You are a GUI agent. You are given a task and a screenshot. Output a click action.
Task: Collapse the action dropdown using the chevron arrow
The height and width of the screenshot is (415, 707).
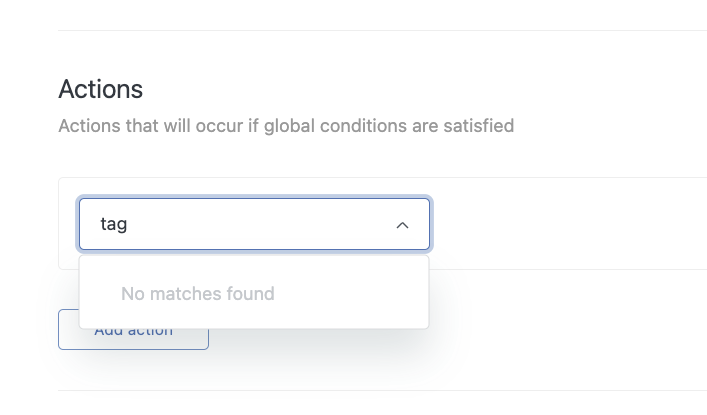(x=402, y=225)
